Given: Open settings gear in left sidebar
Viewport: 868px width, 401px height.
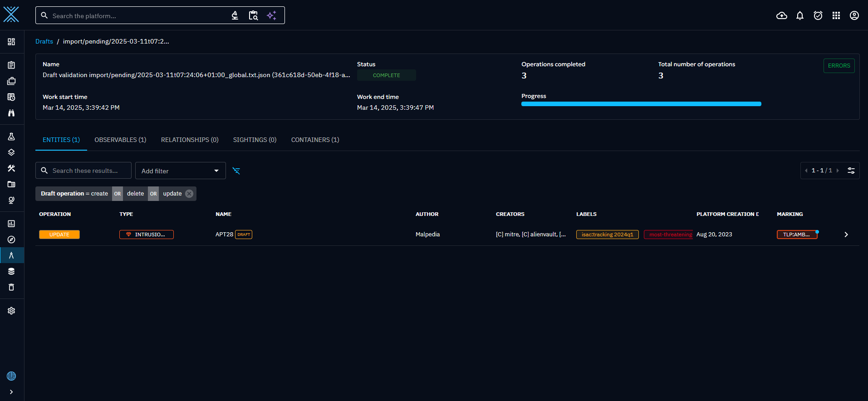Looking at the screenshot, I should (x=11, y=311).
